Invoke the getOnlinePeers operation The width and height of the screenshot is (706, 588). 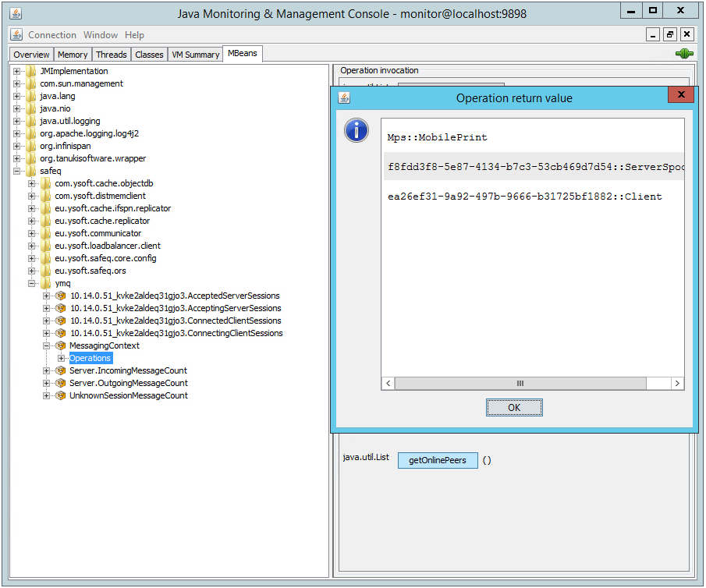pos(437,460)
